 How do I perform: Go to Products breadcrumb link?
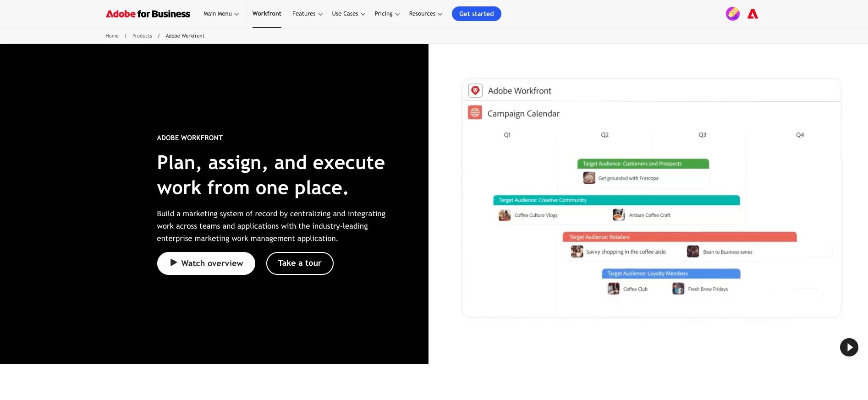click(x=142, y=36)
